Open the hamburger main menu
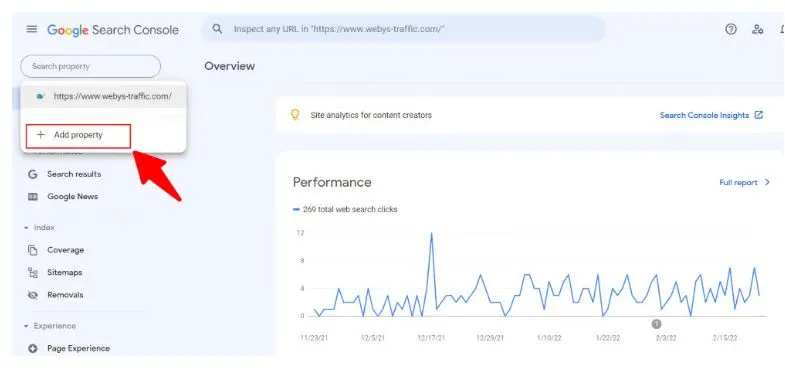Viewport: 785px width, 372px height. tap(32, 29)
